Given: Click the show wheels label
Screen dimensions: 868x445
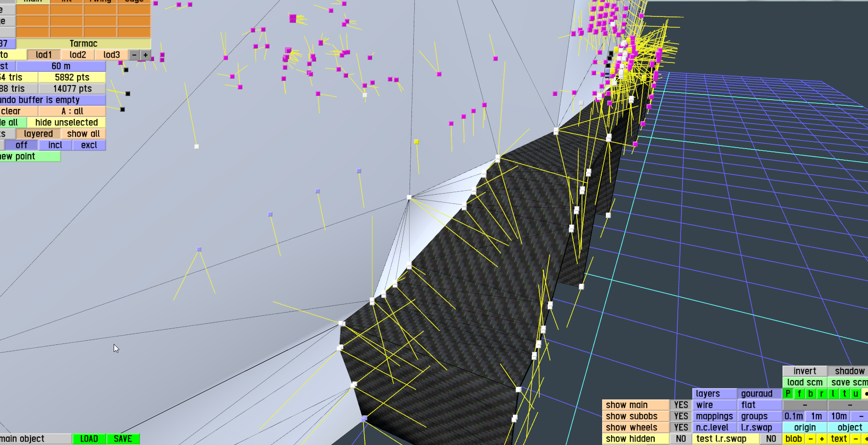Looking at the screenshot, I should (x=636, y=428).
